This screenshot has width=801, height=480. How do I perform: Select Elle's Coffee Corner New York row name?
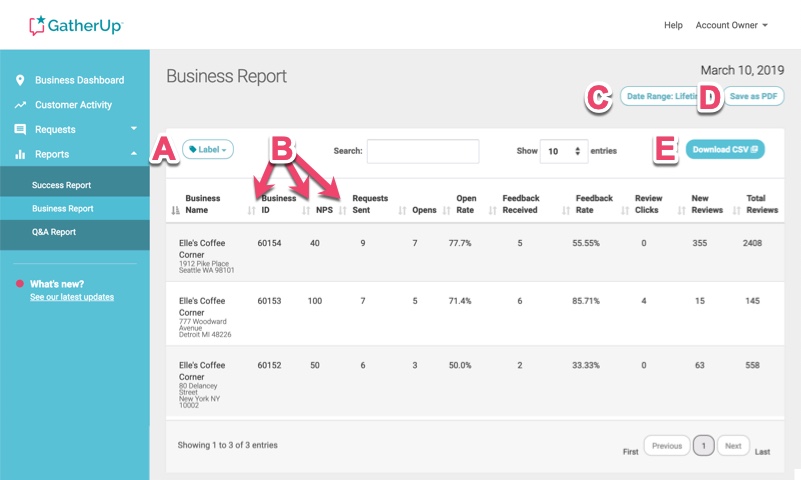pyautogui.click(x=202, y=371)
